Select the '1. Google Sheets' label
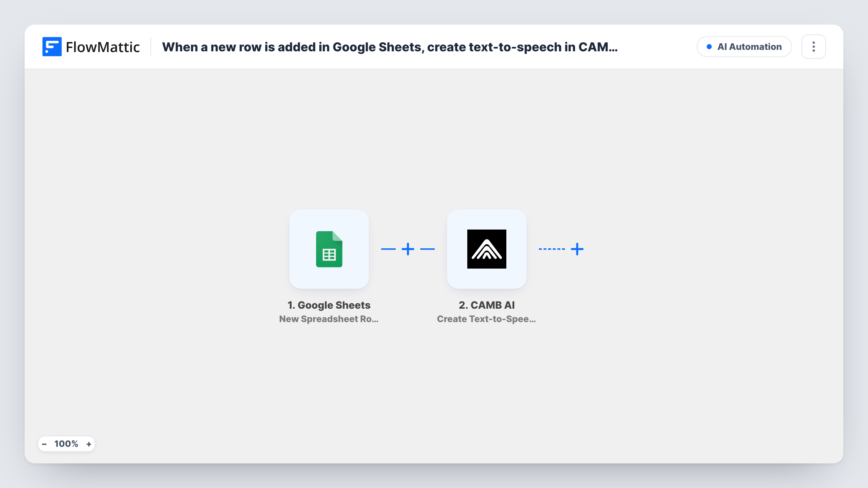Image resolution: width=868 pixels, height=488 pixels. point(329,305)
